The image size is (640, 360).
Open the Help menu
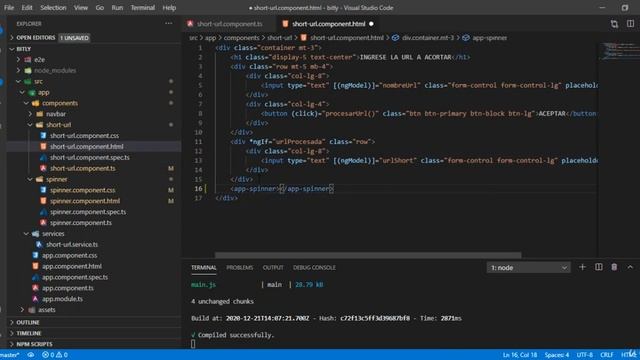pyautogui.click(x=169, y=8)
